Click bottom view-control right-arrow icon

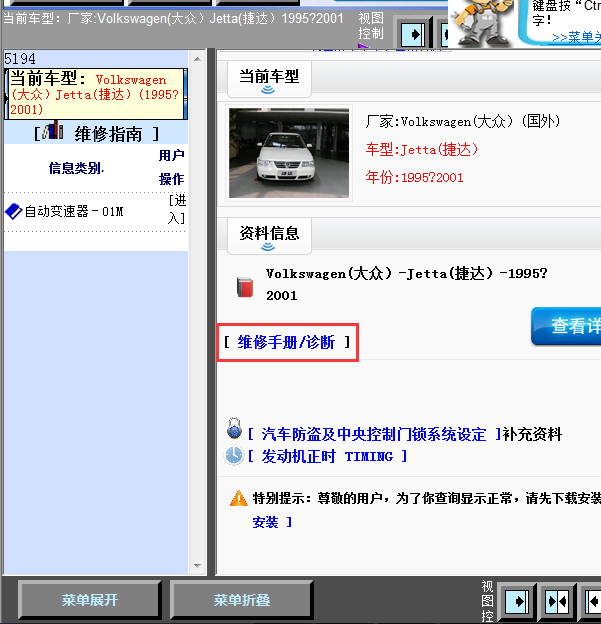pyautogui.click(x=517, y=601)
